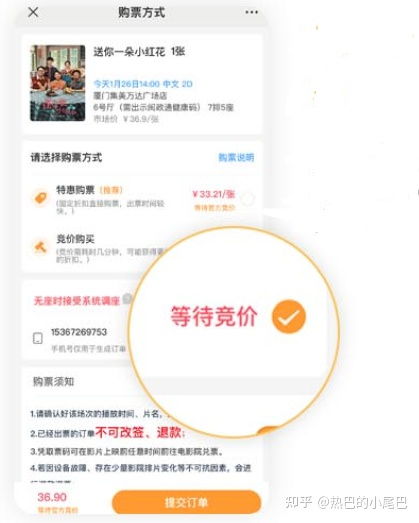Tap the help icon beside 无座时接受系统调座
419x523 pixels.
[x=127, y=299]
